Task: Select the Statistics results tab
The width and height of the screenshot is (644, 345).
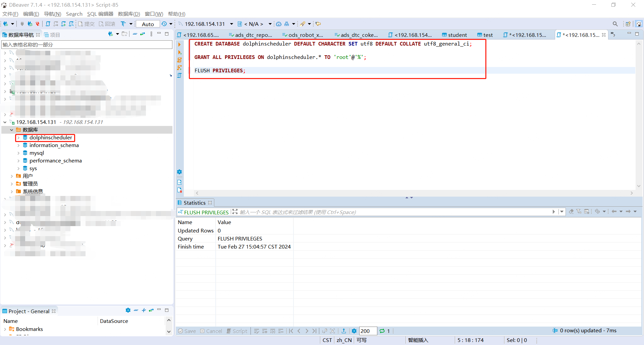Action: 195,203
